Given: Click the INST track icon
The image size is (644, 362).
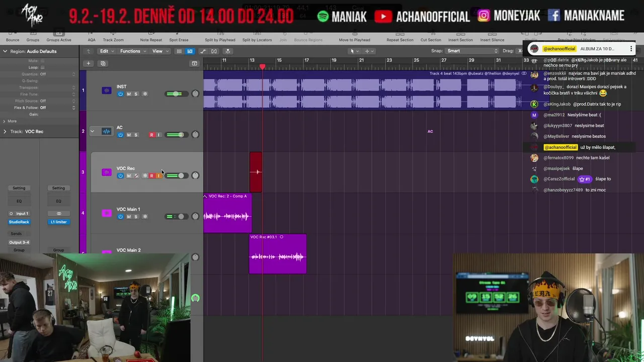Looking at the screenshot, I should [106, 90].
